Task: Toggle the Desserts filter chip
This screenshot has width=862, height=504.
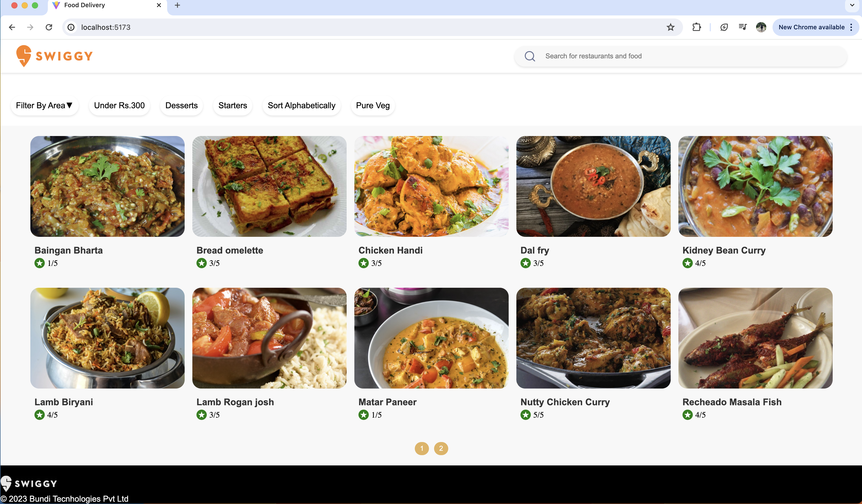Action: click(x=181, y=105)
